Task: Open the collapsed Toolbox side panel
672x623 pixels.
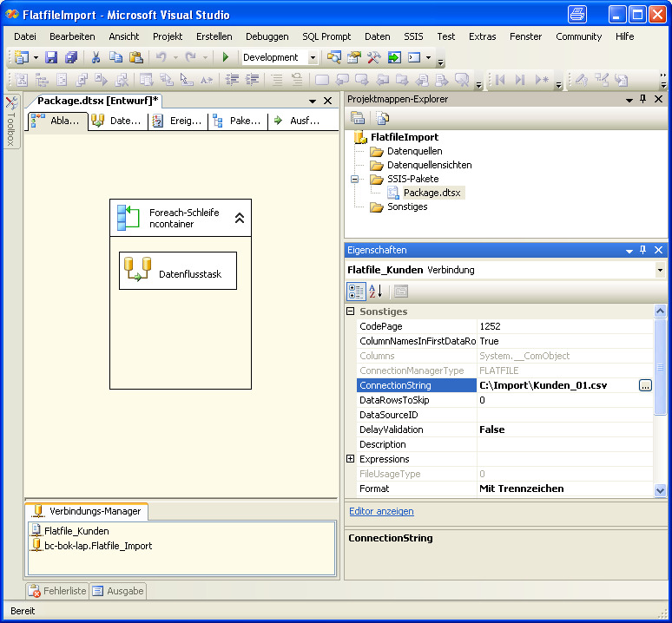Action: coord(11,121)
